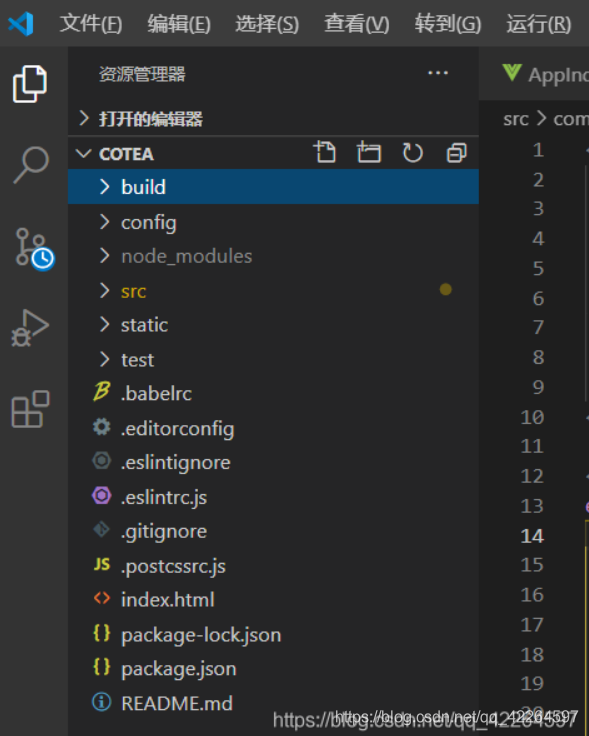Open the Explorer view in activity bar

point(30,84)
